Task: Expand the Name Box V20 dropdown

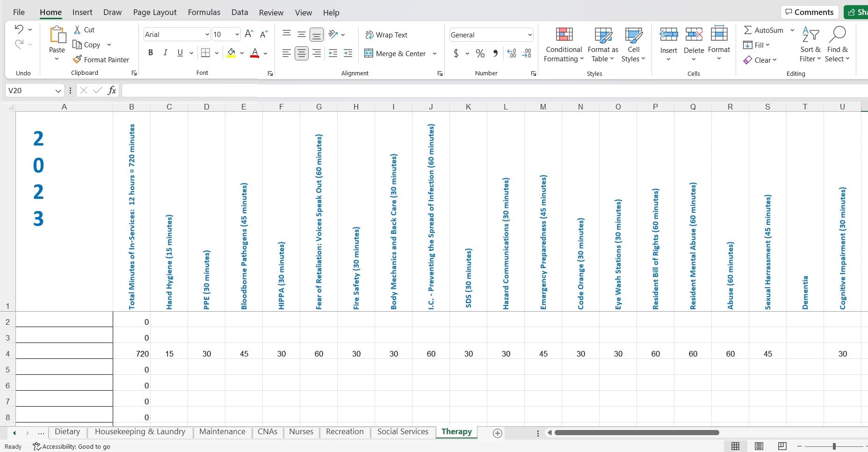Action: 58,90
